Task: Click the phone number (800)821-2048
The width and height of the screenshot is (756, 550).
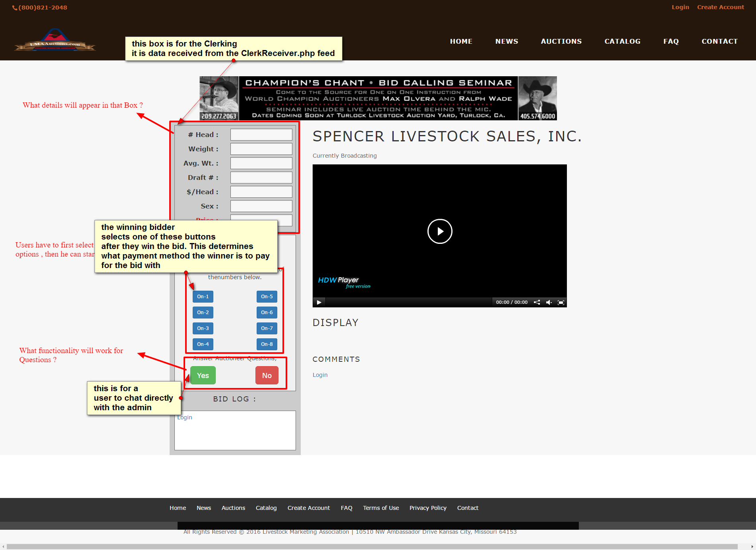Action: [40, 8]
